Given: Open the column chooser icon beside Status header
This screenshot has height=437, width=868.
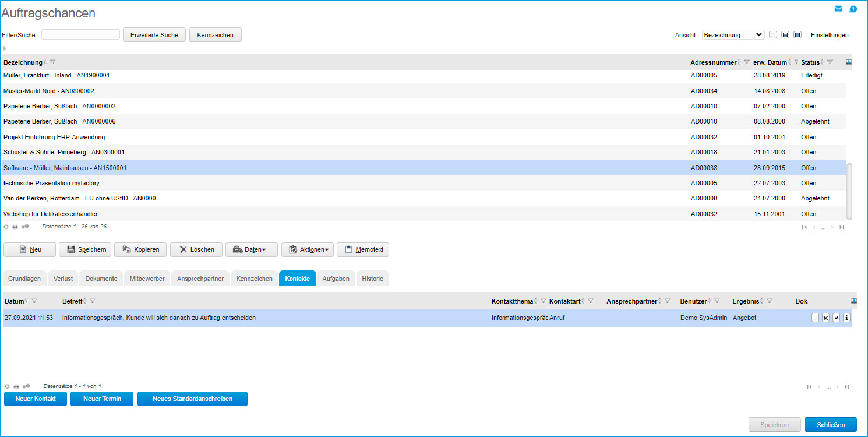Looking at the screenshot, I should point(849,62).
